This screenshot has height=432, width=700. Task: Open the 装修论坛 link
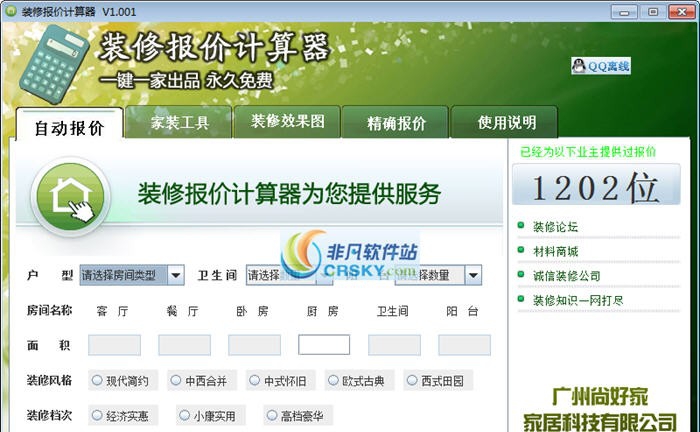tap(555, 227)
